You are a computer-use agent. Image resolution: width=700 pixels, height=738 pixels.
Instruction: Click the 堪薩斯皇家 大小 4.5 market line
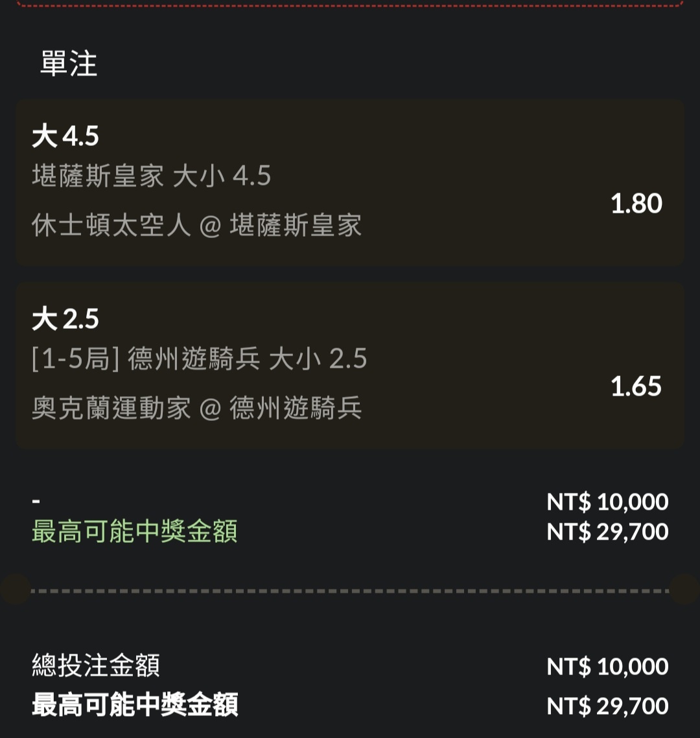pos(152,176)
